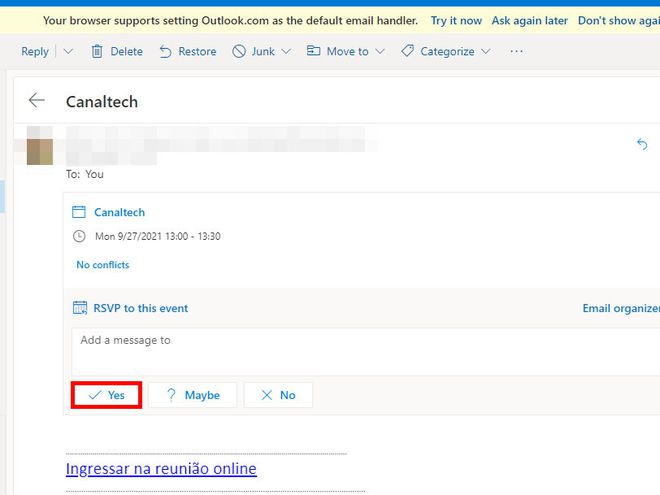Click the RSVP calendar icon

point(80,308)
